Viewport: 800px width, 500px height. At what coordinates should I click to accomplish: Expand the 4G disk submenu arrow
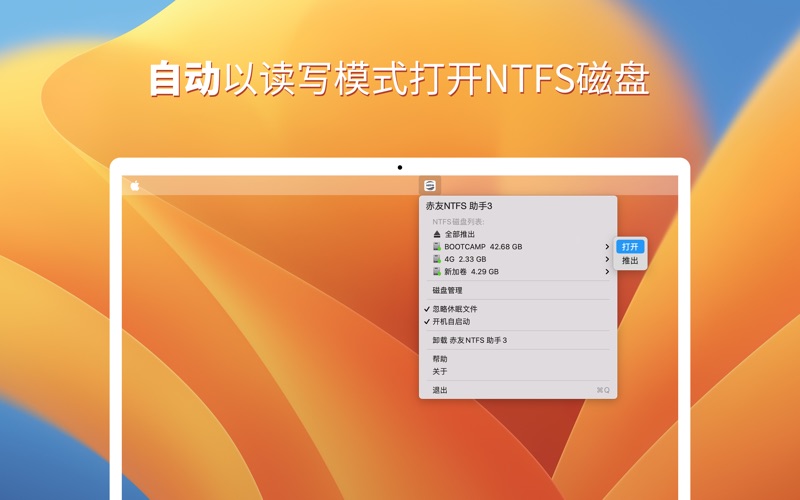pyautogui.click(x=607, y=259)
